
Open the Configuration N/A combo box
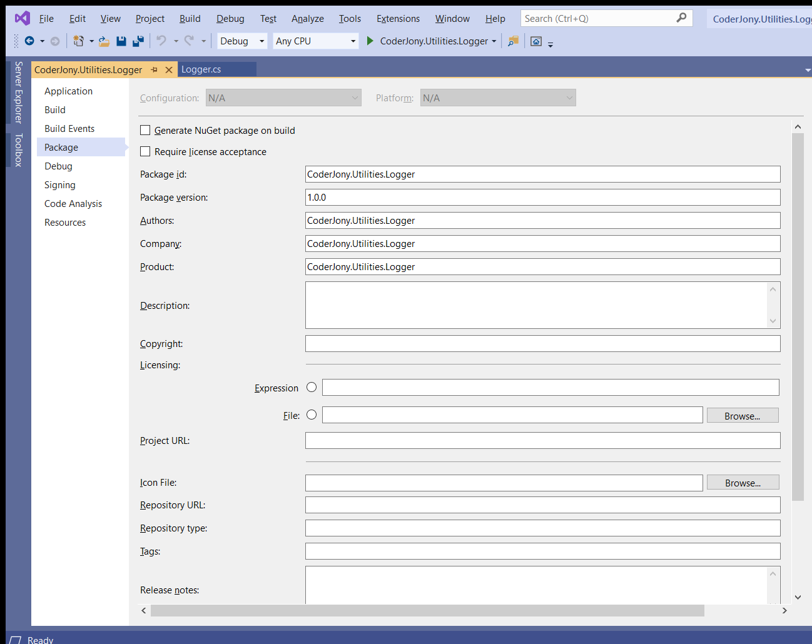(283, 98)
